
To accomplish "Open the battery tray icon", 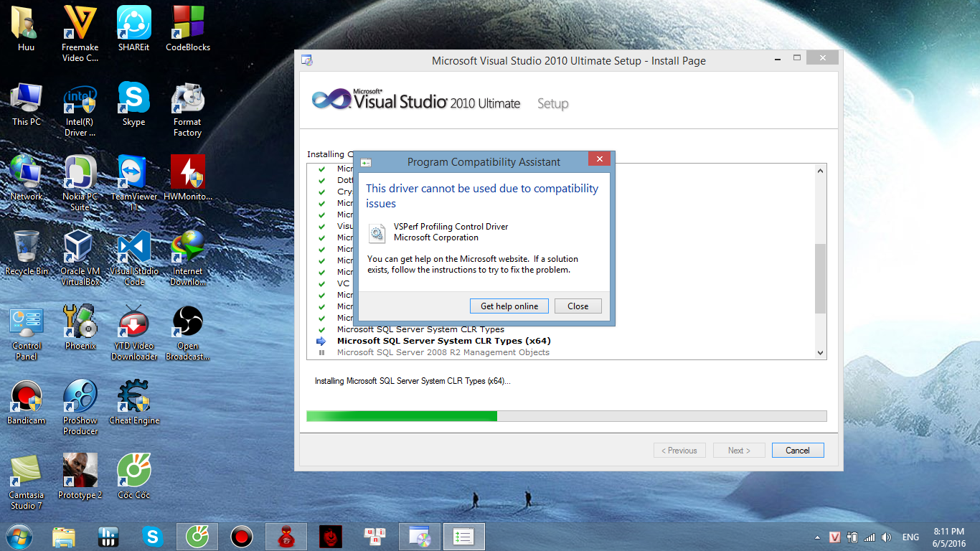I will pos(853,537).
